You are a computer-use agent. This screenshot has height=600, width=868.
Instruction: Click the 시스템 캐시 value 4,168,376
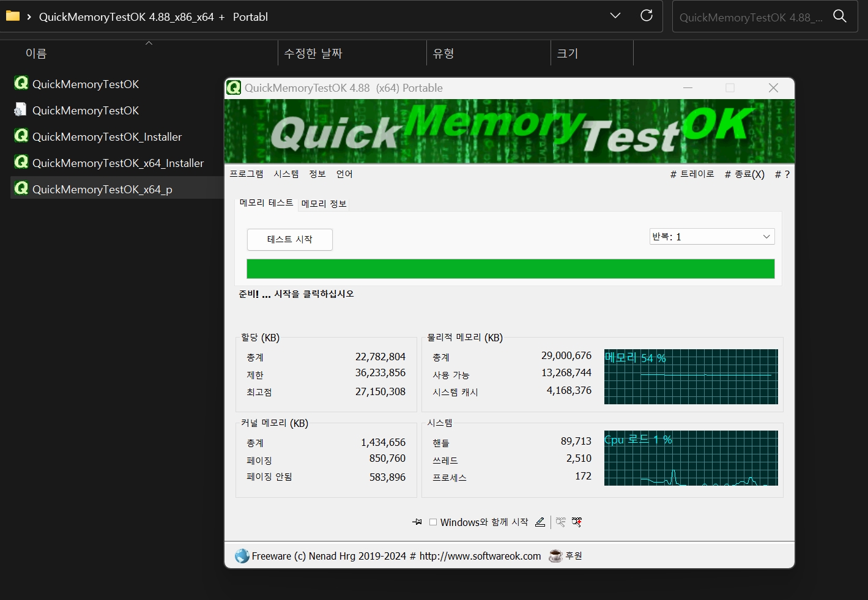(569, 390)
